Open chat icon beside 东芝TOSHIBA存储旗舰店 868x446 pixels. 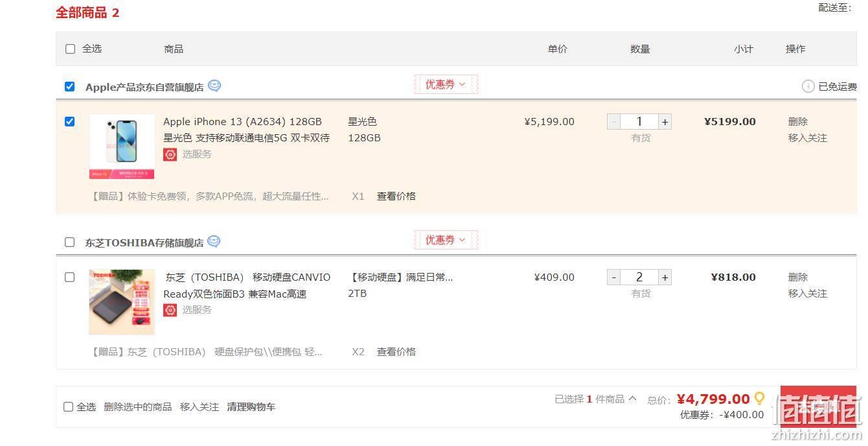coord(214,241)
